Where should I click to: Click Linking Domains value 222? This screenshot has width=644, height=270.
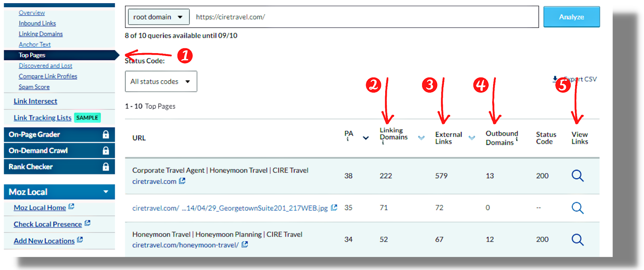click(x=386, y=176)
